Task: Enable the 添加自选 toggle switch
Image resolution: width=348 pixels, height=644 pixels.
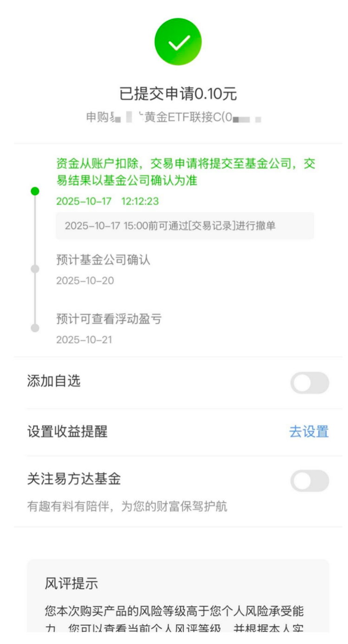Action: (x=309, y=383)
